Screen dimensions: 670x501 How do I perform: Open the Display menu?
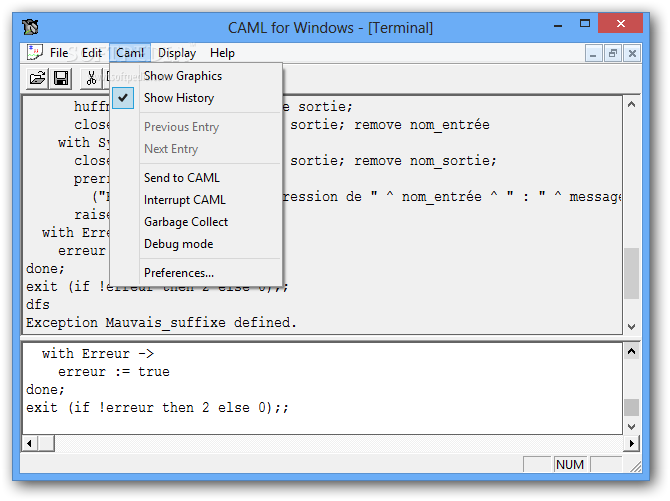click(x=177, y=53)
